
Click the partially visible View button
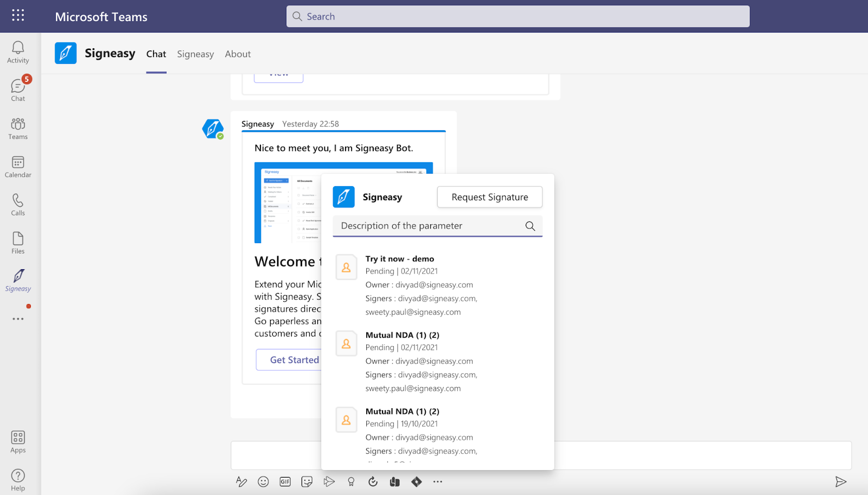[278, 77]
